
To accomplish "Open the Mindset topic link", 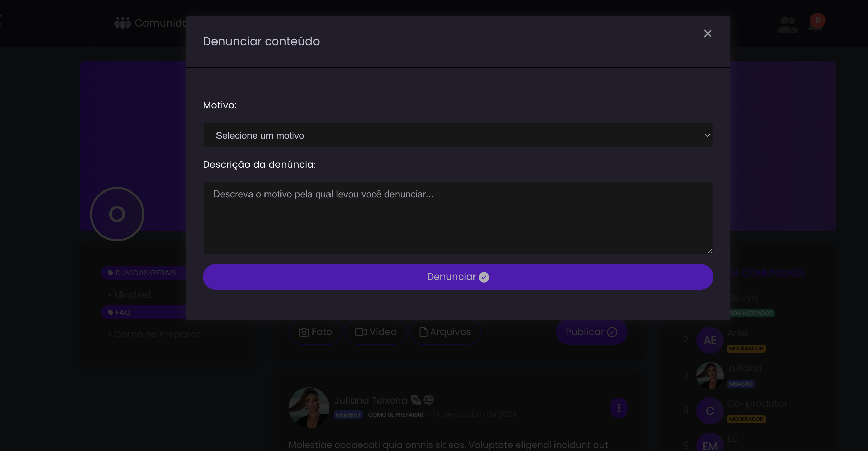I will pyautogui.click(x=132, y=295).
